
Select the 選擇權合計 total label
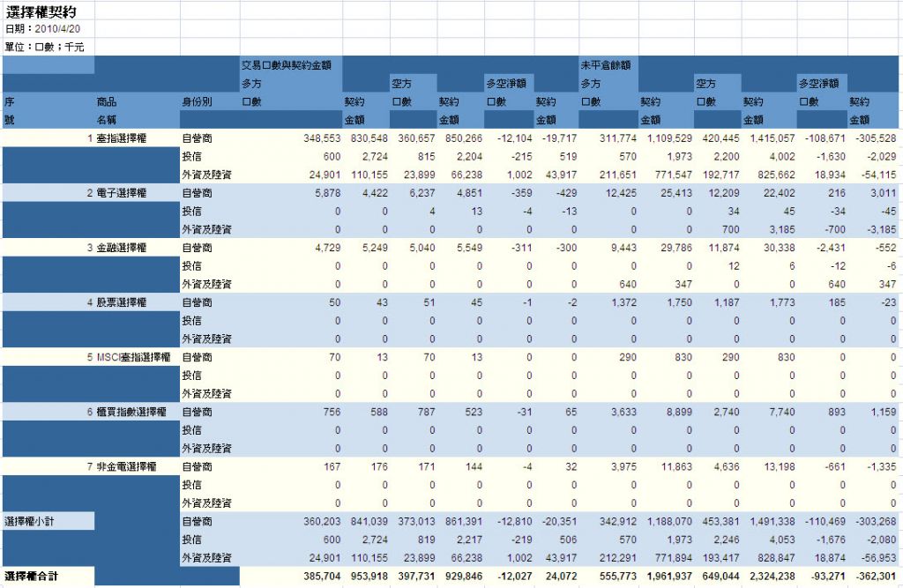click(32, 576)
